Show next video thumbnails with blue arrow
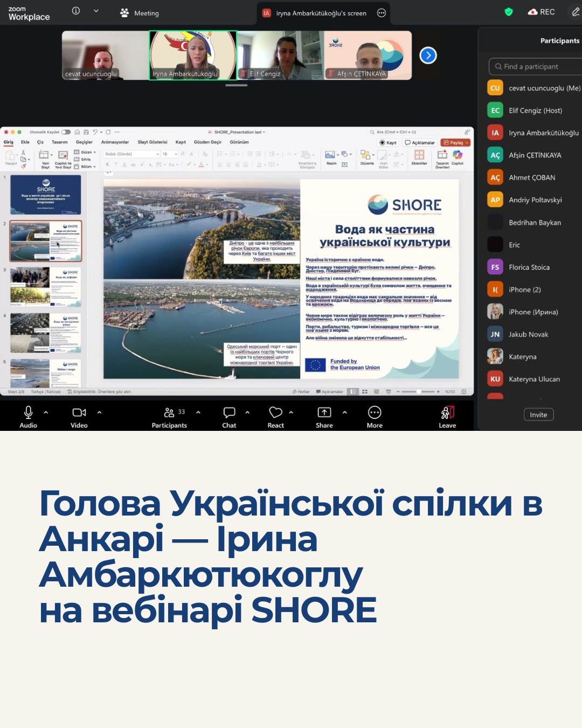The width and height of the screenshot is (582, 728). coord(428,55)
